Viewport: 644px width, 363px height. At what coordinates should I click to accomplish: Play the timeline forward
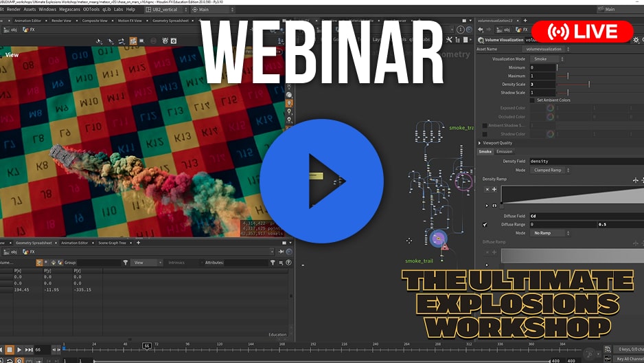(19, 350)
